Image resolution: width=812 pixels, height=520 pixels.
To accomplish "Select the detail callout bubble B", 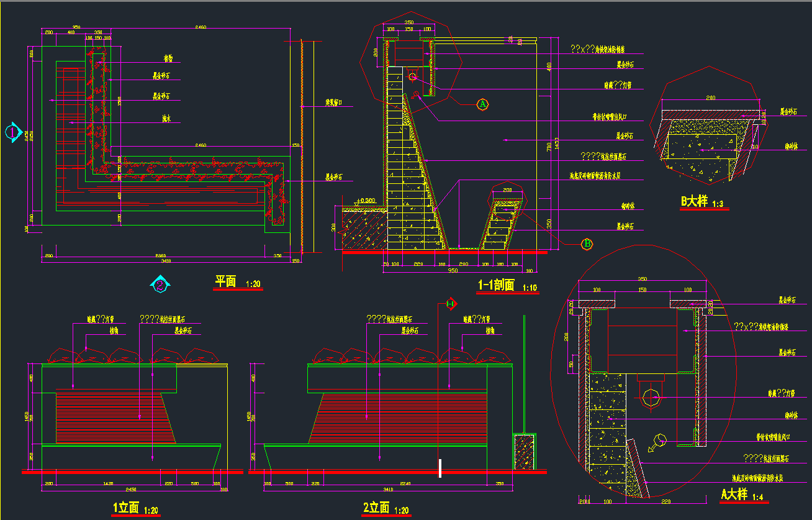I will point(587,244).
